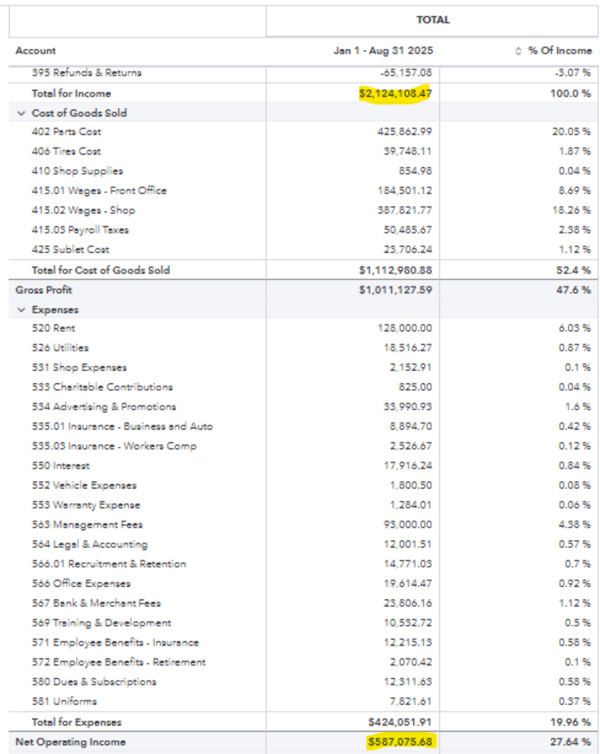
Task: Select the Account column header
Action: coord(36,51)
